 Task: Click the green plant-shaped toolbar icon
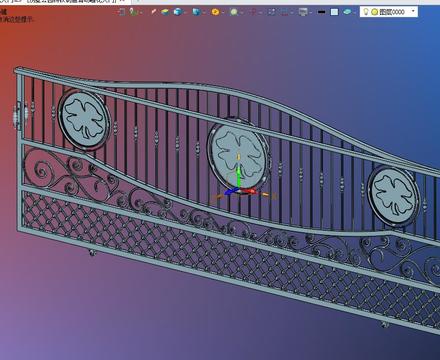click(134, 12)
